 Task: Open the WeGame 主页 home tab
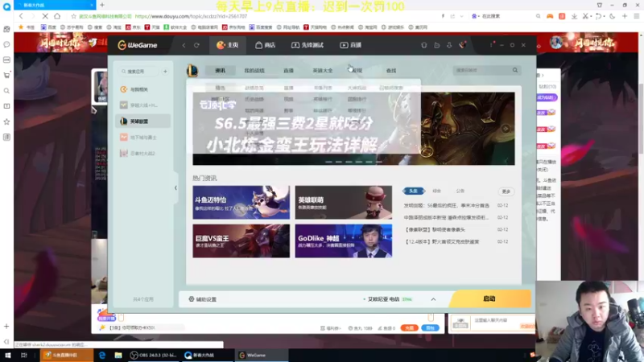(x=228, y=45)
